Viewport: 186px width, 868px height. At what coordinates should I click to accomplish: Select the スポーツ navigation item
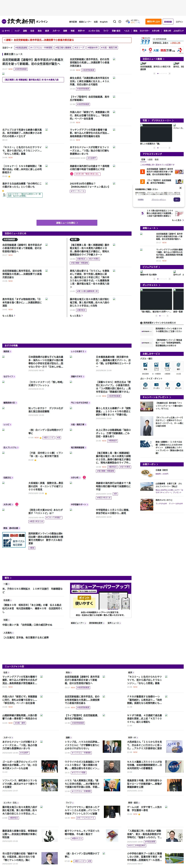pos(56,31)
